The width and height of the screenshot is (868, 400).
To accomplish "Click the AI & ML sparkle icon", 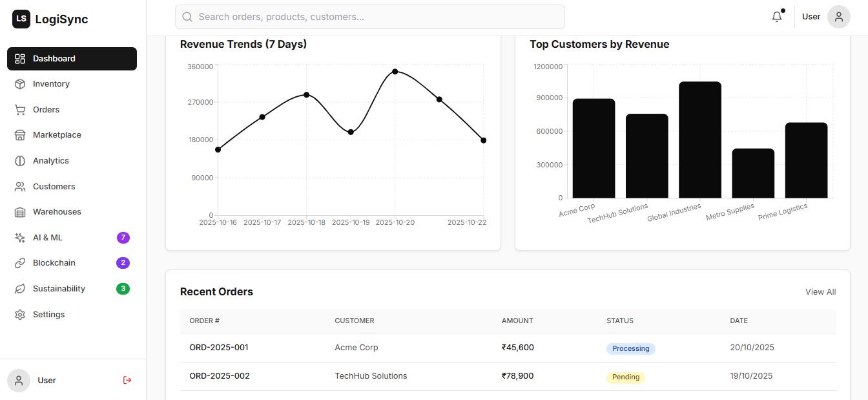I will click(x=20, y=238).
